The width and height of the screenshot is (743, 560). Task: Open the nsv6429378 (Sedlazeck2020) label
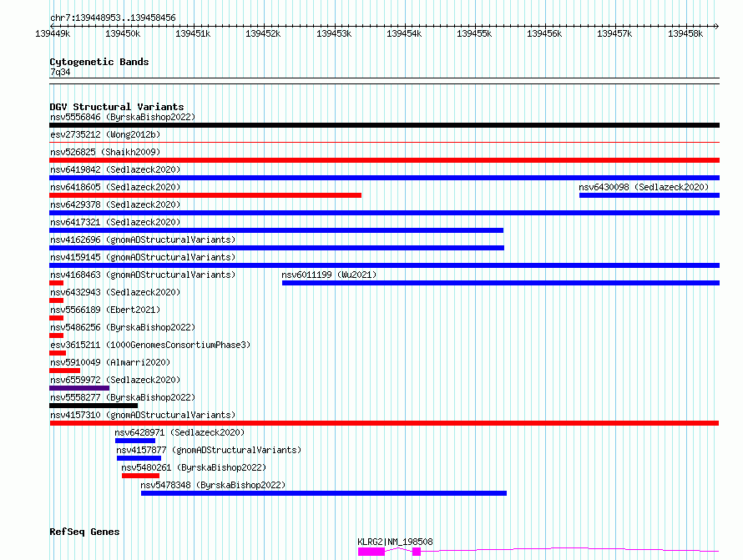[115, 204]
